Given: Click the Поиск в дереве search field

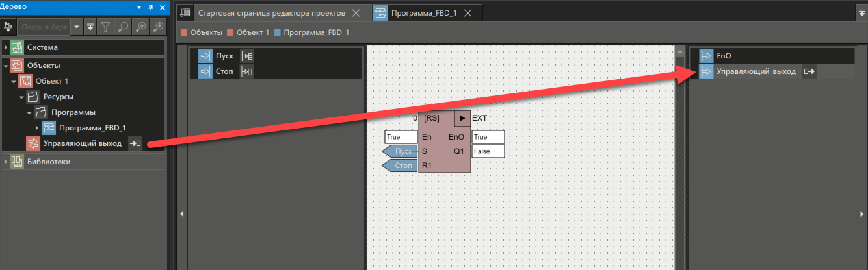Looking at the screenshot, I should [44, 27].
